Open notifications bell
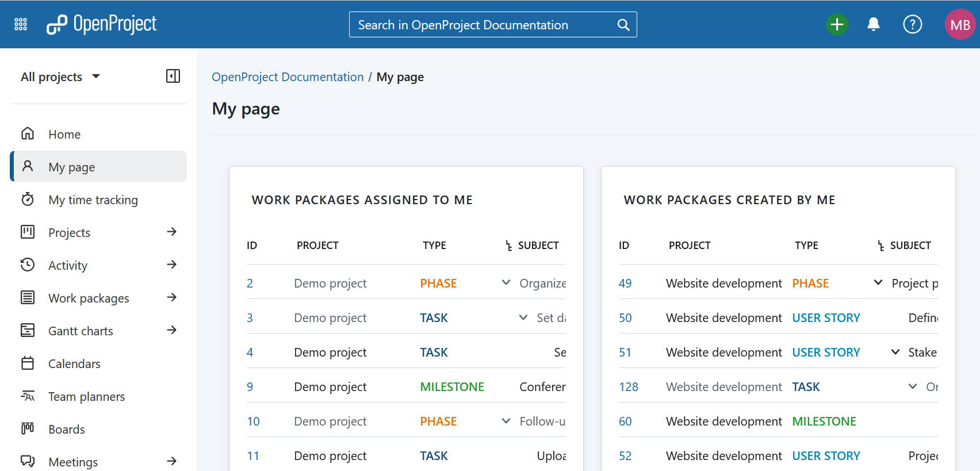This screenshot has width=980, height=471. [x=873, y=24]
